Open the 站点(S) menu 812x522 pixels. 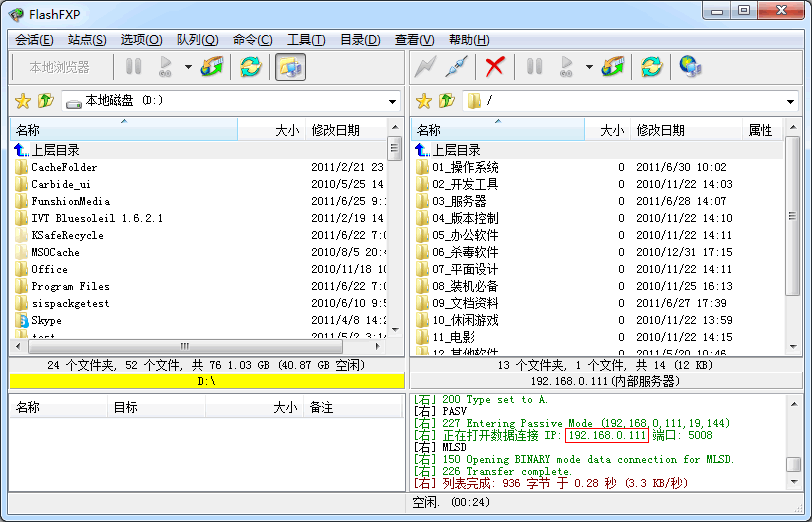point(87,40)
